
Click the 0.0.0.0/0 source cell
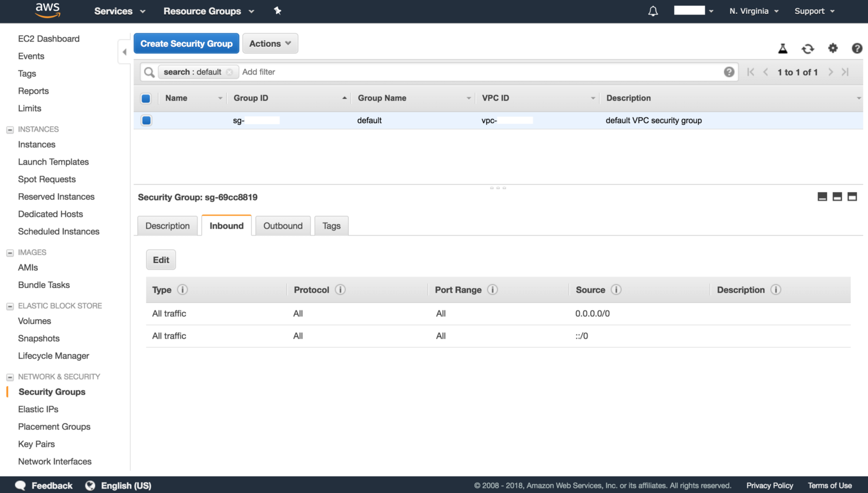point(592,313)
